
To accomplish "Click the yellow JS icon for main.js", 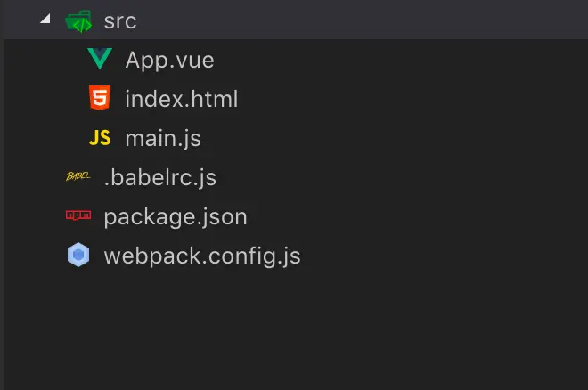I will pos(100,138).
